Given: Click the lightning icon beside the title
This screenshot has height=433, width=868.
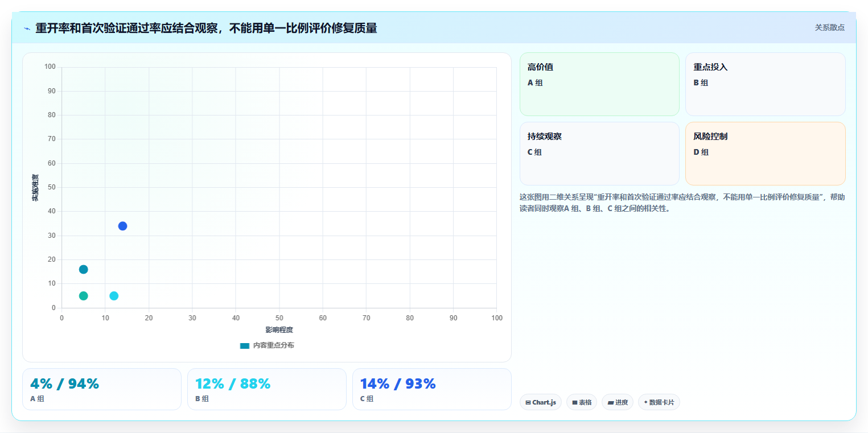Looking at the screenshot, I should (27, 28).
